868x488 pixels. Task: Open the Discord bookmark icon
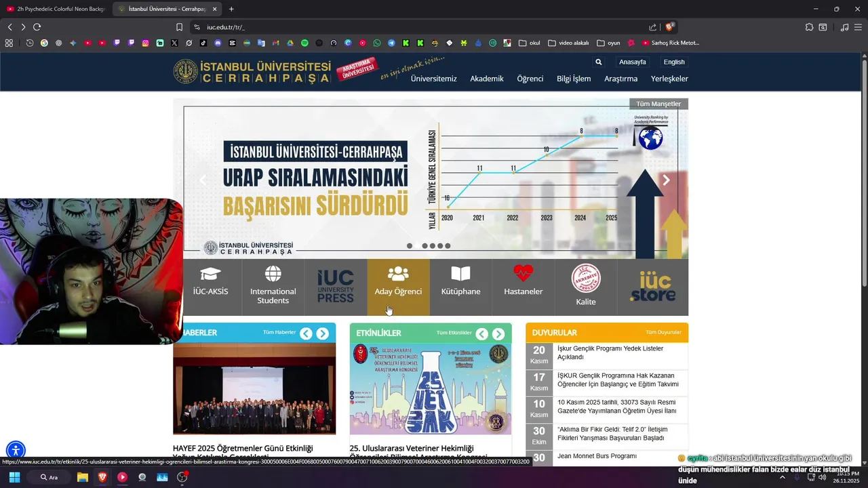[x=218, y=43]
